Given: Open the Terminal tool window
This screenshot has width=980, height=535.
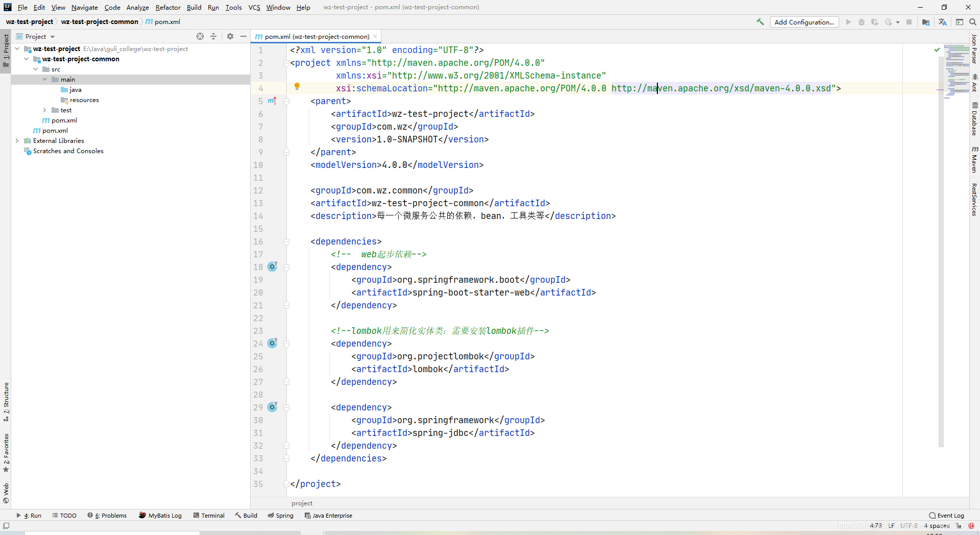Looking at the screenshot, I should [209, 516].
